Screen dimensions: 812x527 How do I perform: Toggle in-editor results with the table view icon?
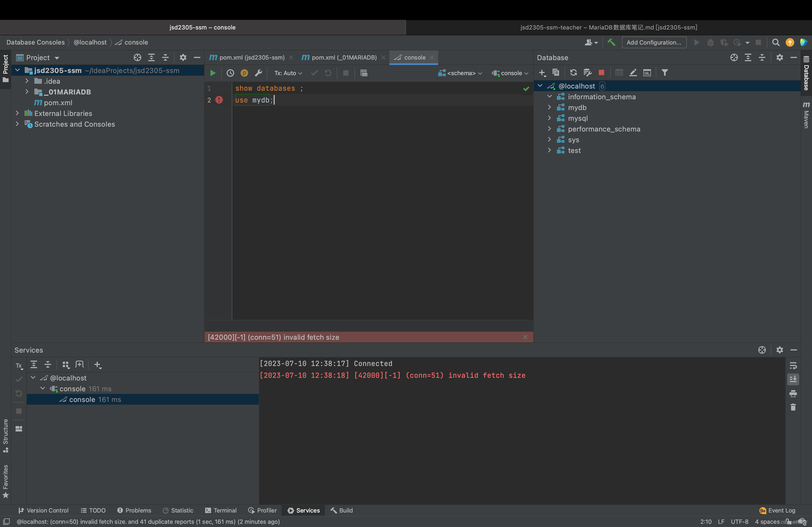click(x=364, y=73)
